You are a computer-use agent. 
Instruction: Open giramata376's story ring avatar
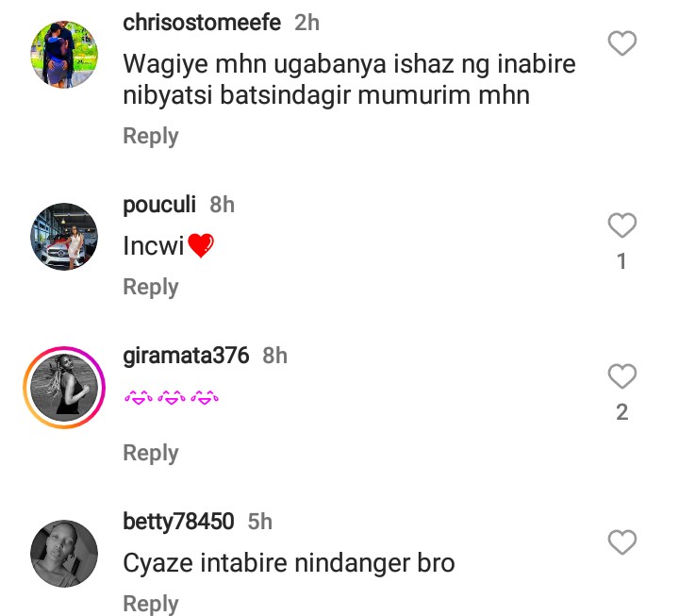(64, 389)
